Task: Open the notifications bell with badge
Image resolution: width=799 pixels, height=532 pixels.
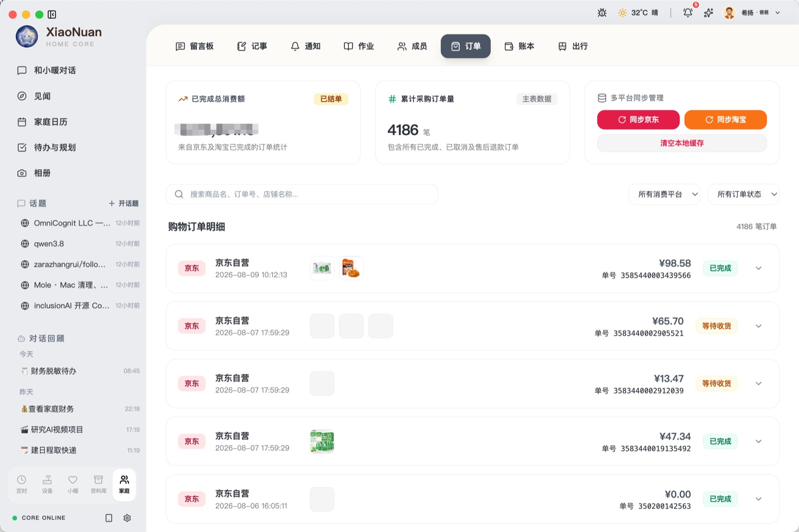Action: pyautogui.click(x=688, y=12)
